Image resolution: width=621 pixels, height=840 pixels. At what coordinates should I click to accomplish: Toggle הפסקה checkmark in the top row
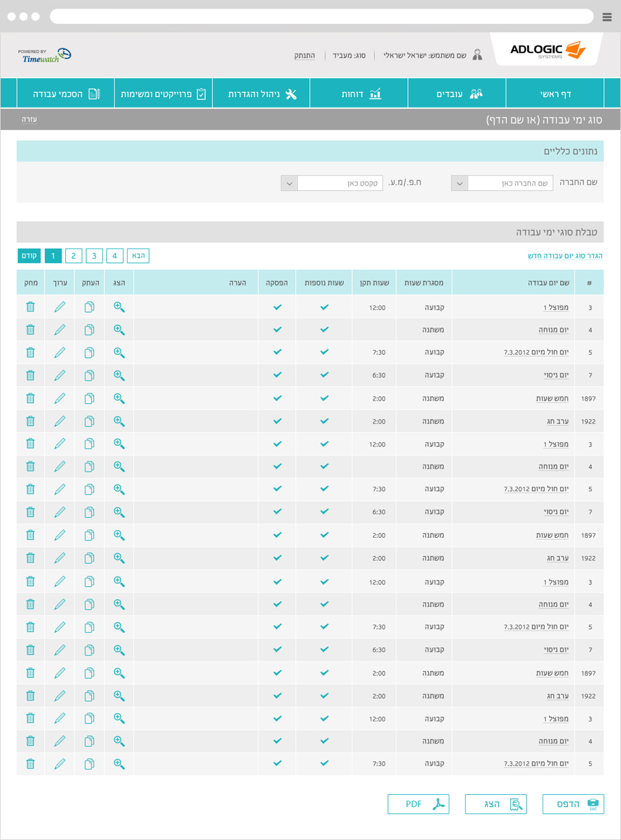277,307
